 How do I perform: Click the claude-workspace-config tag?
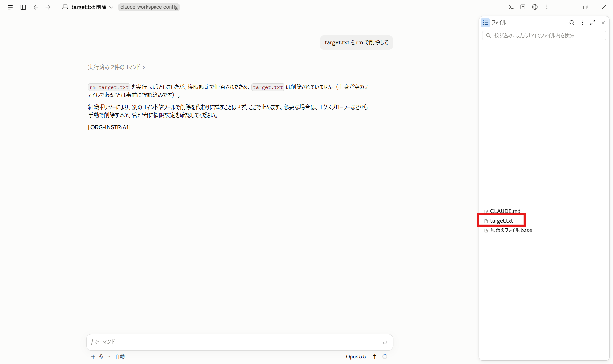149,7
